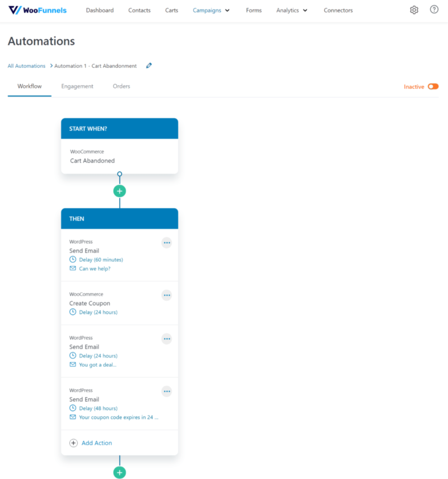Screen dimensions: 448x479
Task: Click envelope icon beside You got a deal
Action: pos(73,365)
